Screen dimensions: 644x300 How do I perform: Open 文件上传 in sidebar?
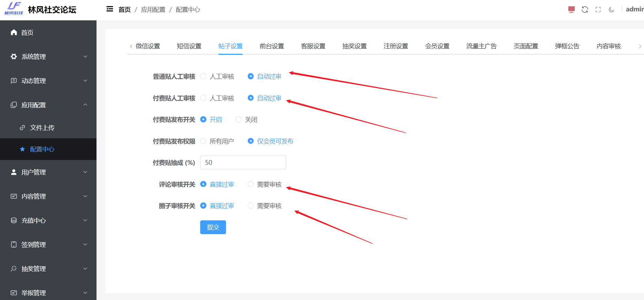coord(48,128)
